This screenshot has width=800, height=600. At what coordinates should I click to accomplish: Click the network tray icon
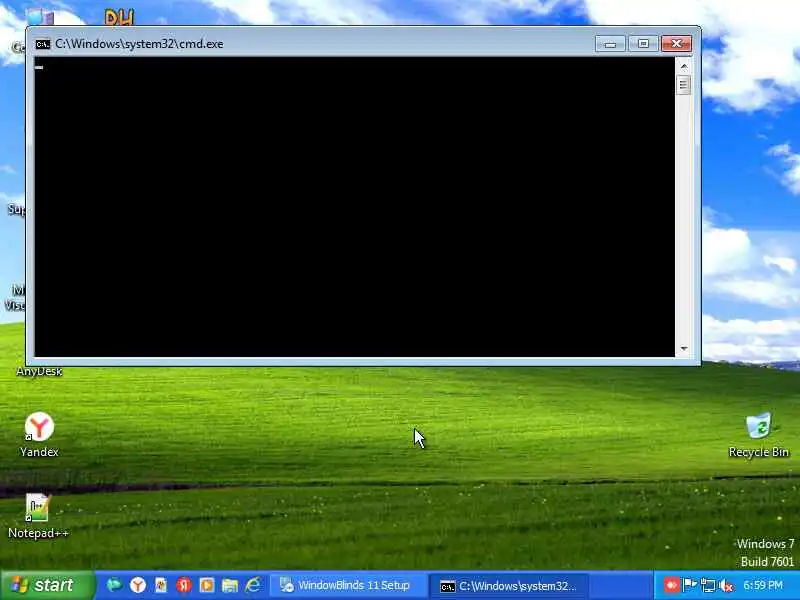tap(708, 585)
